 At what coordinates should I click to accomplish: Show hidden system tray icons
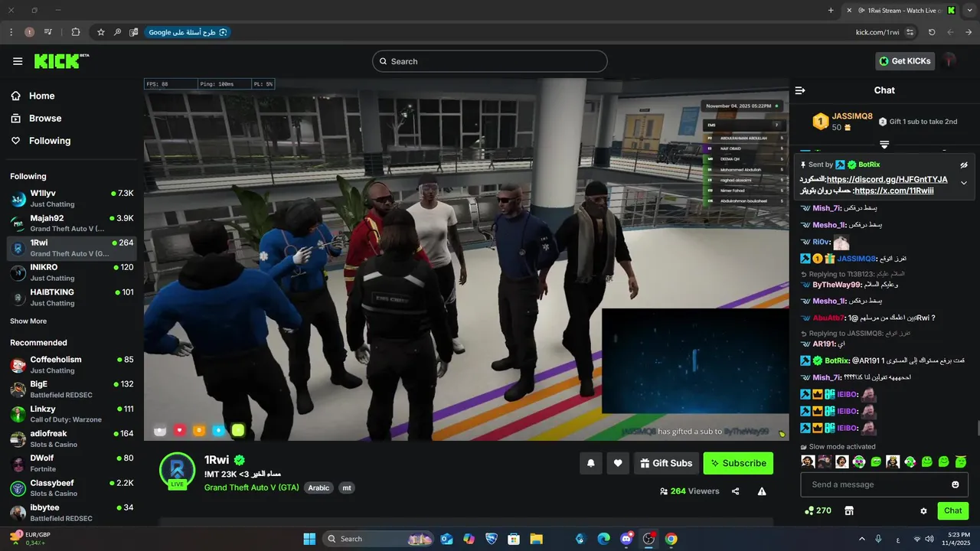pos(861,539)
